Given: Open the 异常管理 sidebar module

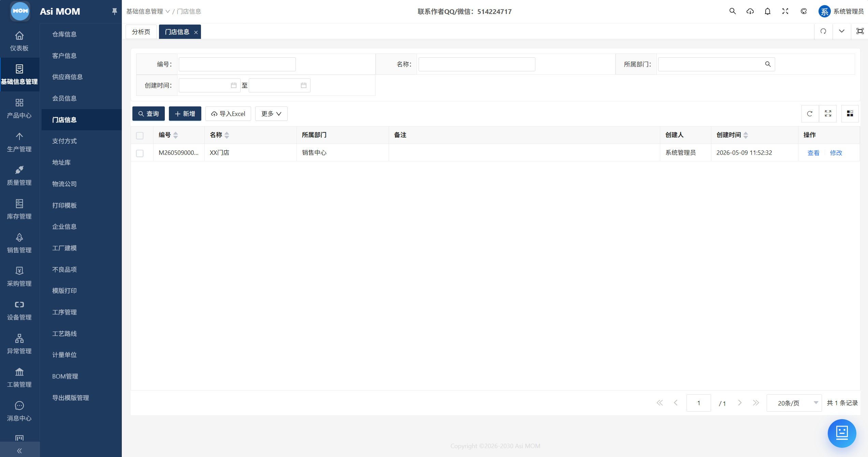Looking at the screenshot, I should coord(19,344).
